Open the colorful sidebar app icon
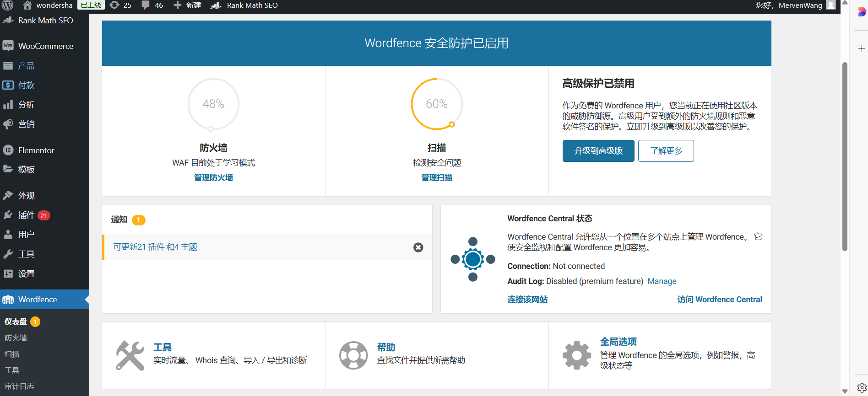 pos(862,12)
